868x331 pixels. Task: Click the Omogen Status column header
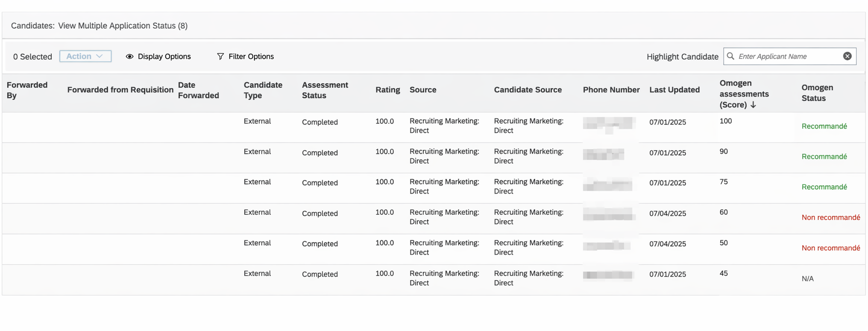tap(817, 92)
